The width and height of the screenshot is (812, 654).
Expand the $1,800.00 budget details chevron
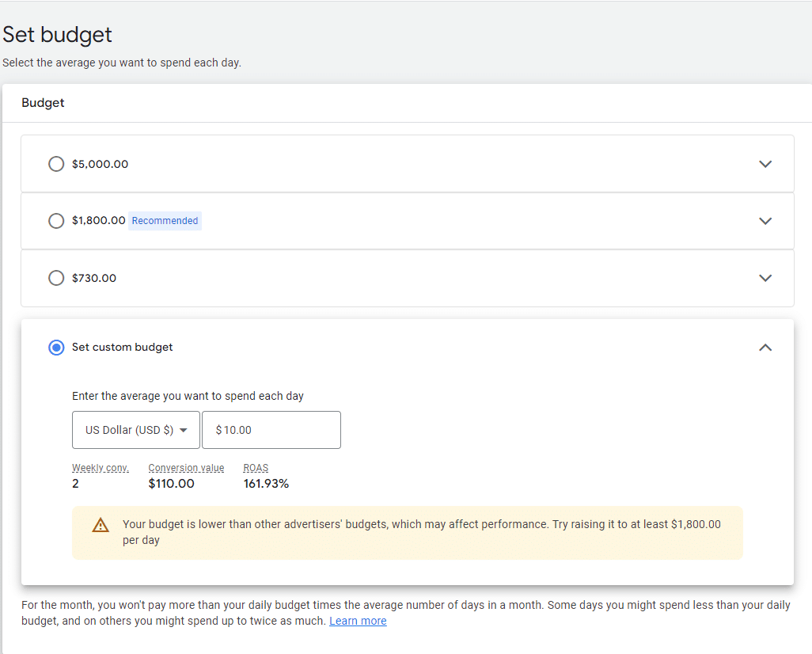click(x=765, y=221)
